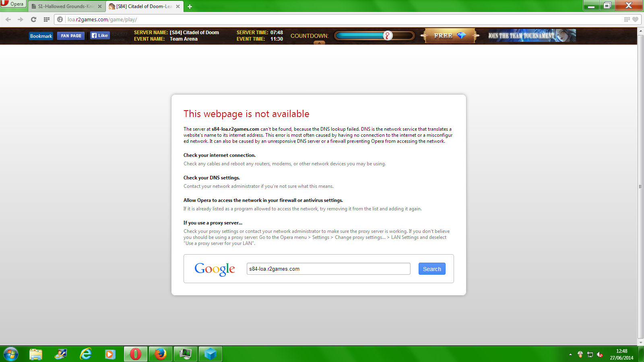This screenshot has width=644, height=362.
Task: Click the blue Search button
Action: click(x=431, y=269)
